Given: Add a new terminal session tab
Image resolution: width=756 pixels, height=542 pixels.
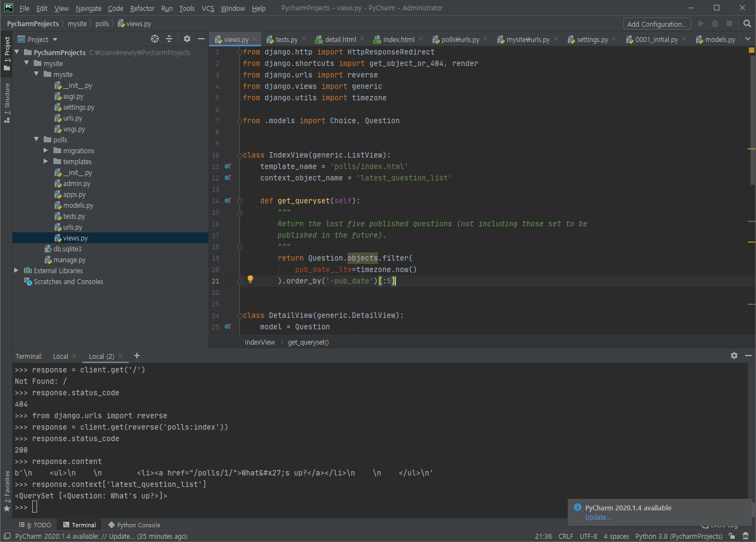Looking at the screenshot, I should coord(137,356).
